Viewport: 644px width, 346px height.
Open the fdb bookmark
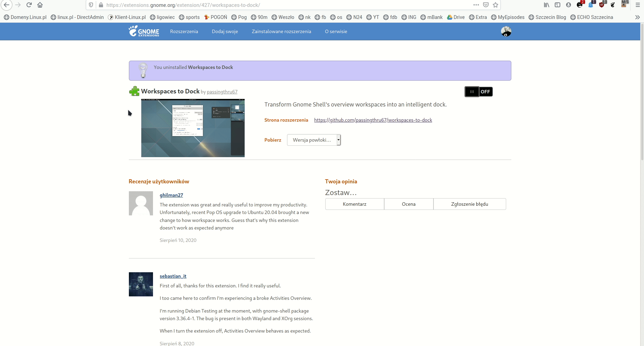point(390,17)
